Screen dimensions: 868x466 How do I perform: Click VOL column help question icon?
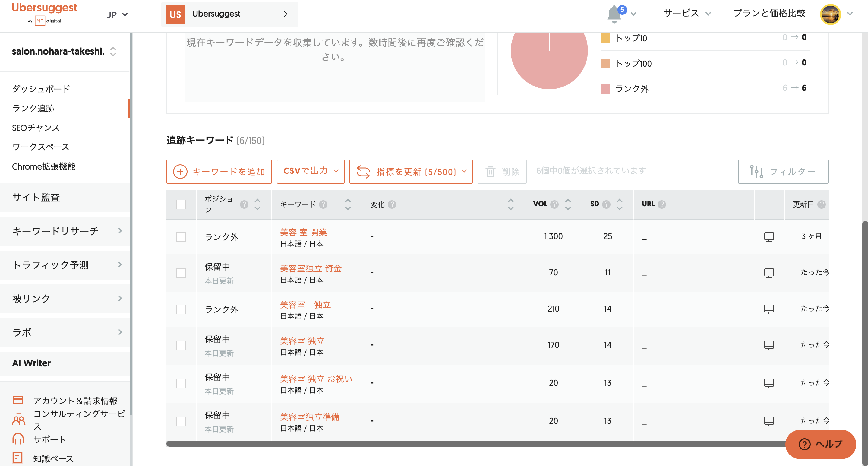tap(554, 204)
